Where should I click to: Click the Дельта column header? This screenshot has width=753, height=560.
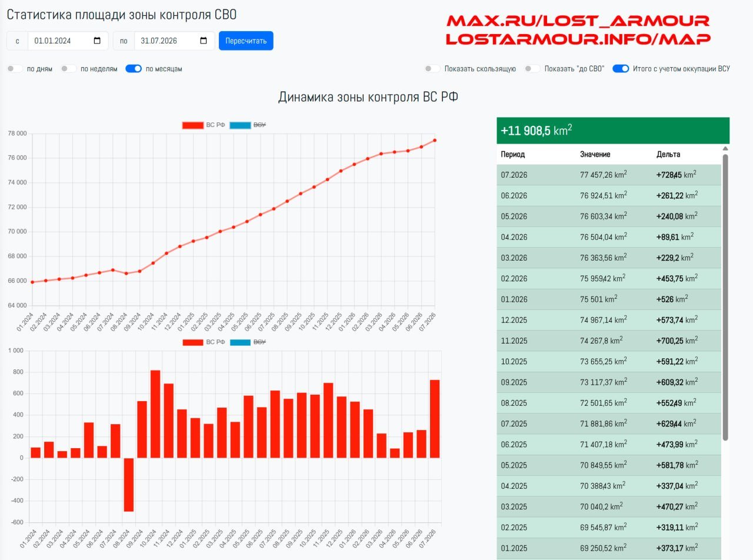(668, 154)
